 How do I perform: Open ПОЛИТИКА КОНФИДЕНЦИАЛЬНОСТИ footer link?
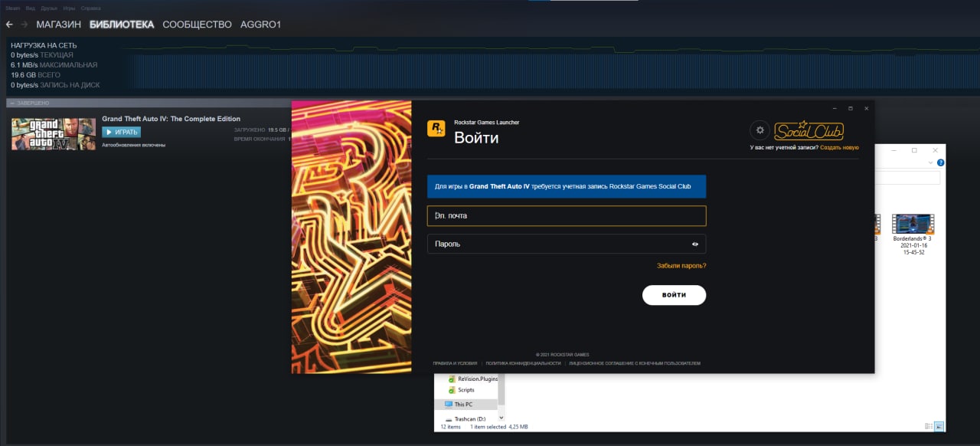pos(523,363)
